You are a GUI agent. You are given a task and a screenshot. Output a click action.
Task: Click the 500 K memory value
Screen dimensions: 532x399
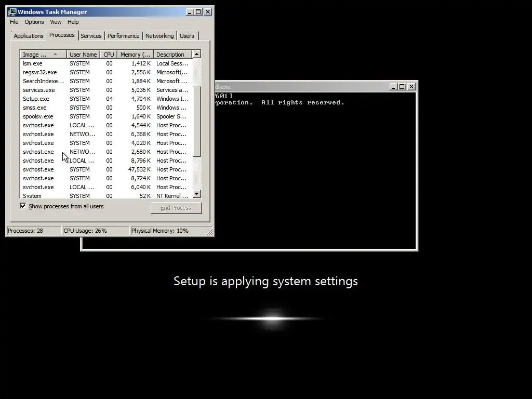[143, 108]
